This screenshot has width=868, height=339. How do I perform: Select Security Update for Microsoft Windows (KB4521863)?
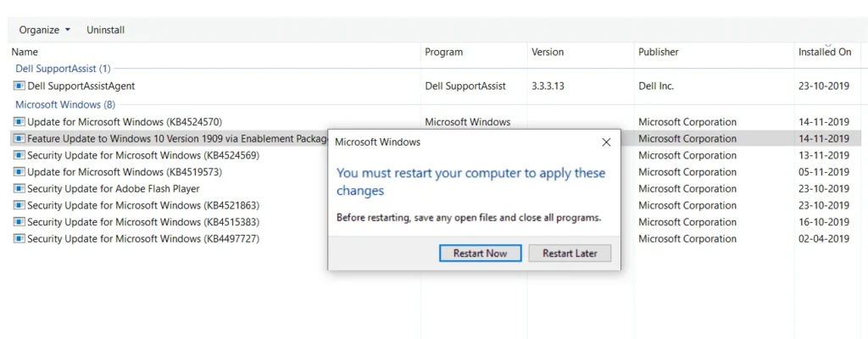pyautogui.click(x=142, y=205)
